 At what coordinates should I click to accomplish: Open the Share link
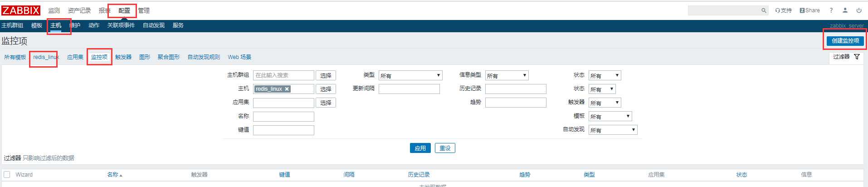(809, 10)
